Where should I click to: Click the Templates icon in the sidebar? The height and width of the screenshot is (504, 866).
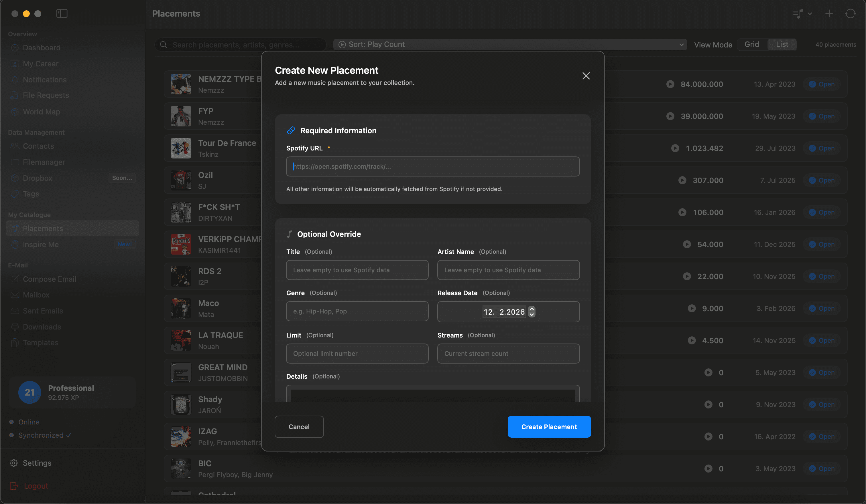pyautogui.click(x=15, y=343)
